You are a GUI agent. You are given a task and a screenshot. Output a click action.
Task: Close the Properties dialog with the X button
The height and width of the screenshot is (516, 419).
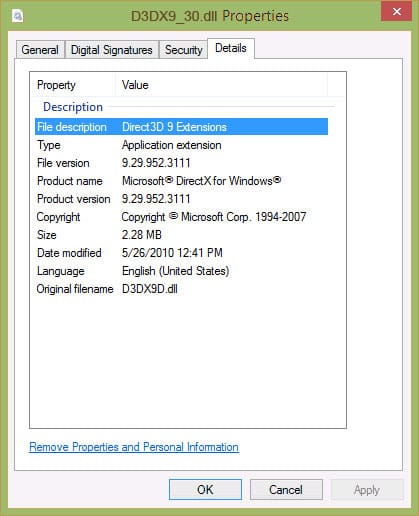[x=396, y=12]
